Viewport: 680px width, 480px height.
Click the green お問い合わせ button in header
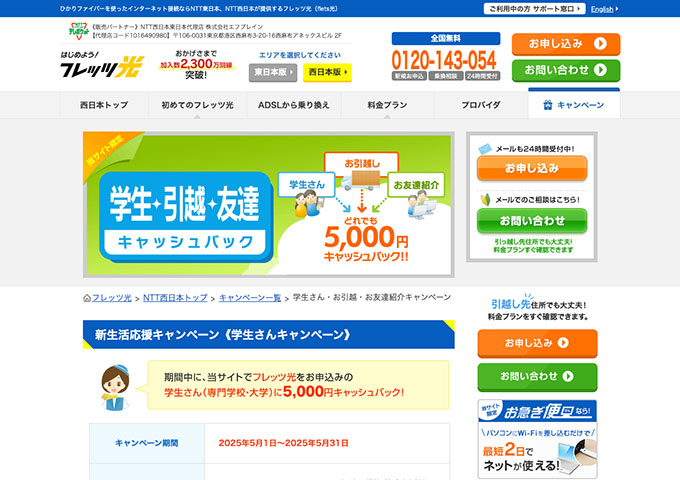566,70
